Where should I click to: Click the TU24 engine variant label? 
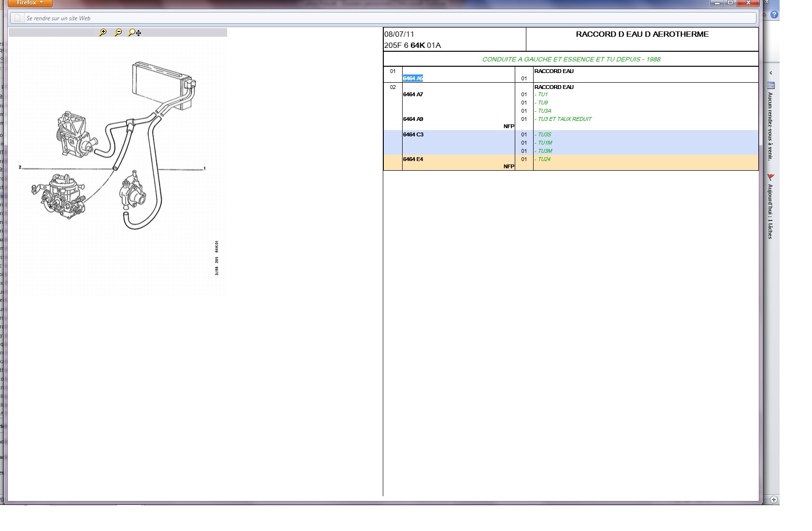[544, 159]
